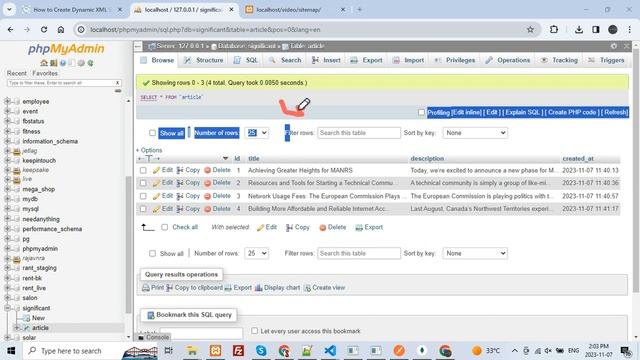Click Delete icon for row 4
Viewport: 640px width, 360px height.
[207, 209]
